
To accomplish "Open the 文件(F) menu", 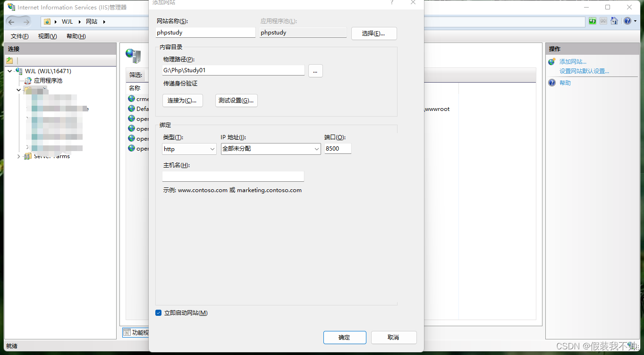I will click(x=20, y=36).
